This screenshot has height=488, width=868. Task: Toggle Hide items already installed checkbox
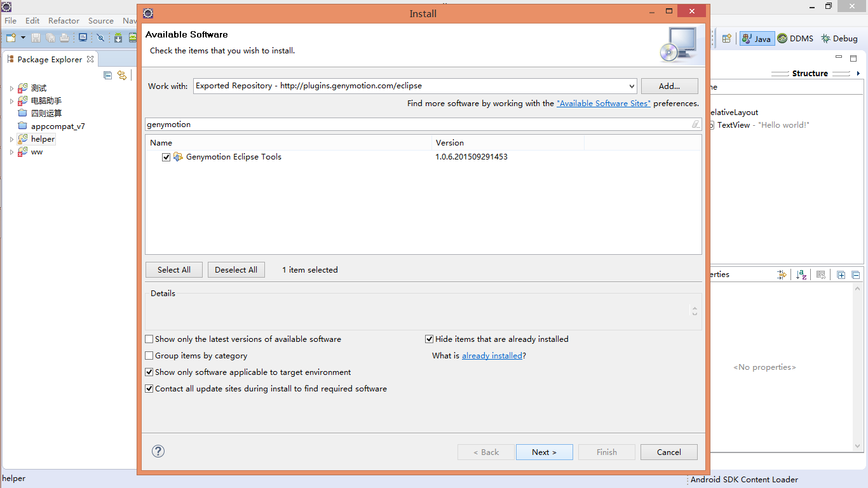(x=430, y=339)
